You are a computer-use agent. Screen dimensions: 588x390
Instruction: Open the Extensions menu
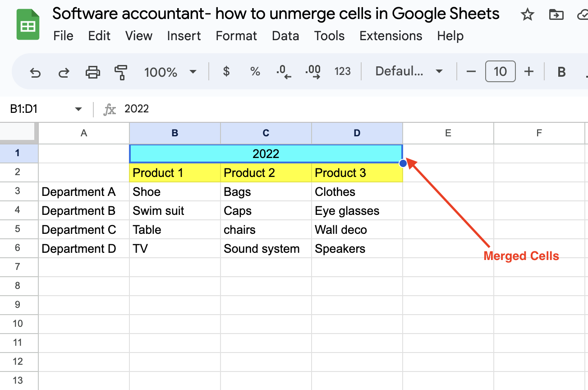391,36
